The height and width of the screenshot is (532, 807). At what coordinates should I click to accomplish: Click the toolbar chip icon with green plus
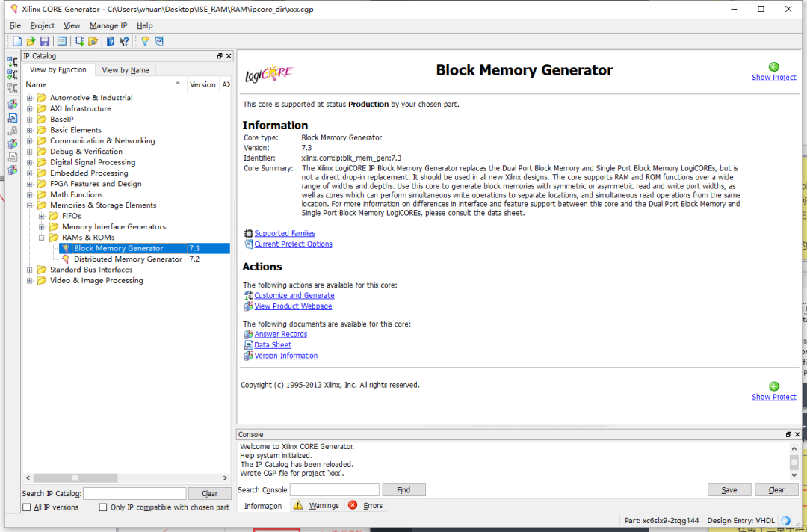click(79, 42)
